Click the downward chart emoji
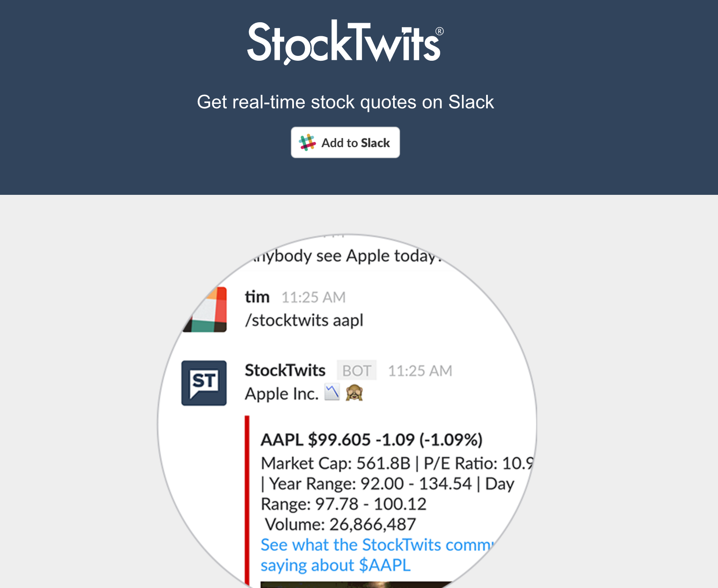The image size is (718, 588). [x=332, y=392]
